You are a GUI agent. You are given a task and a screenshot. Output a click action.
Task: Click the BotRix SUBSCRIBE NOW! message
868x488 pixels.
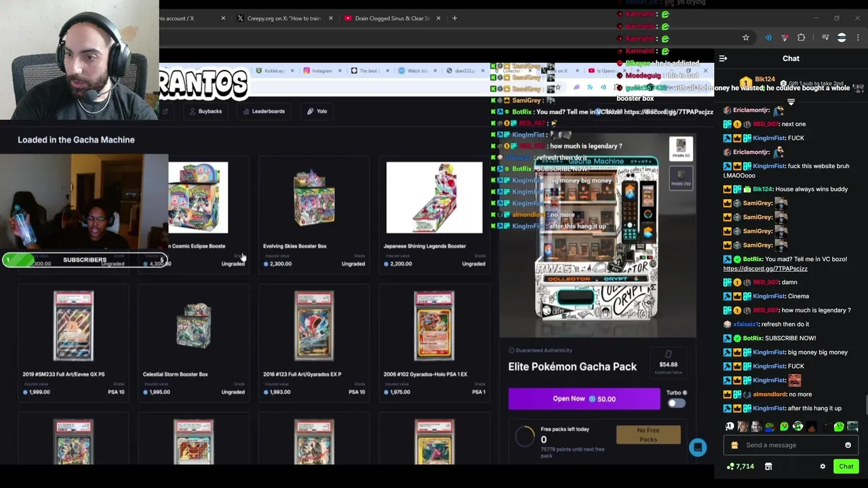click(x=770, y=338)
